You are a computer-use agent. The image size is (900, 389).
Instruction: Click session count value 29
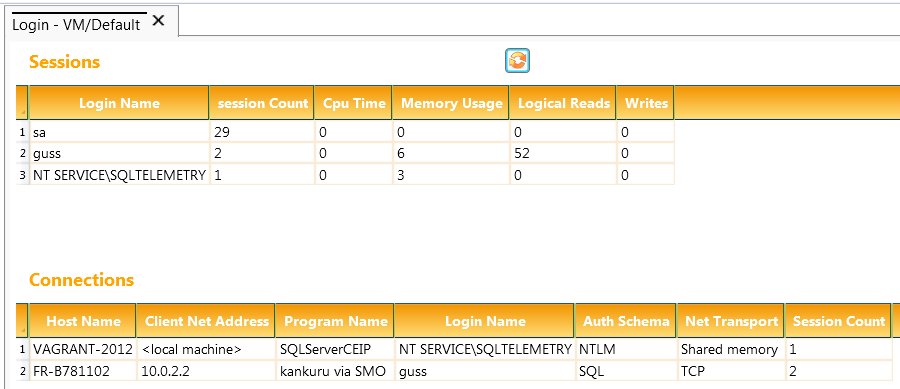262,133
